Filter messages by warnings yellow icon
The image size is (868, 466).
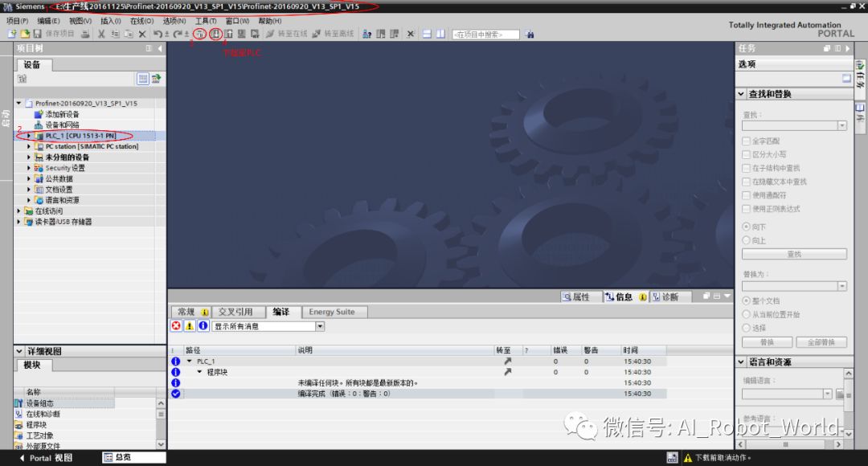(190, 326)
